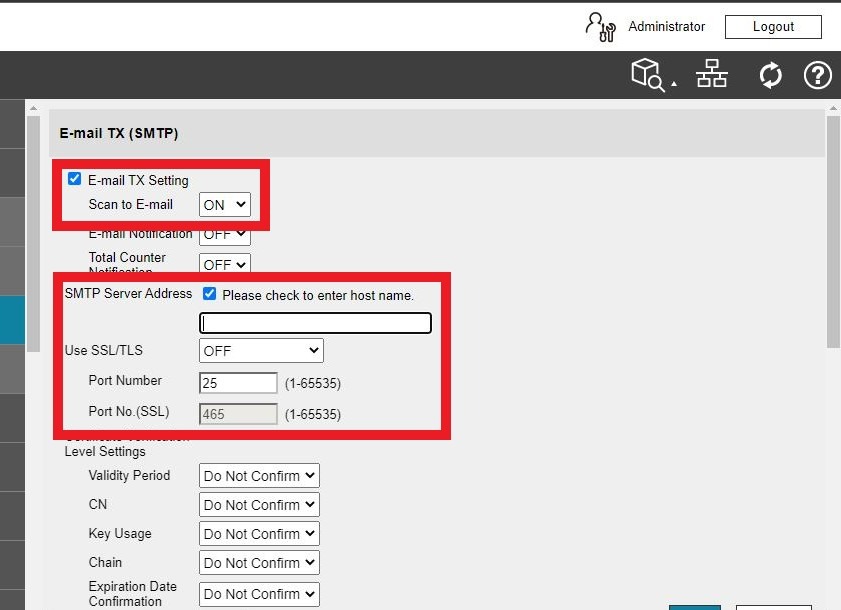Click the Administrator account icon
The image size is (841, 610).
pyautogui.click(x=600, y=27)
